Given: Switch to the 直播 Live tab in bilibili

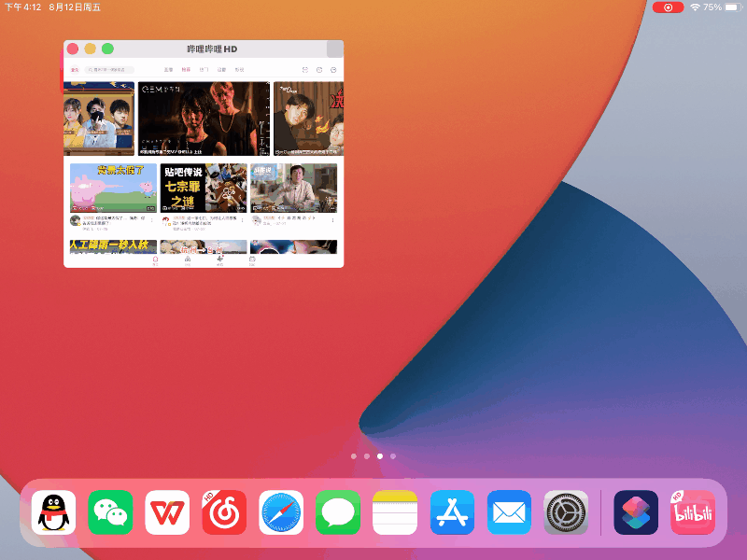Looking at the screenshot, I should click(x=166, y=69).
